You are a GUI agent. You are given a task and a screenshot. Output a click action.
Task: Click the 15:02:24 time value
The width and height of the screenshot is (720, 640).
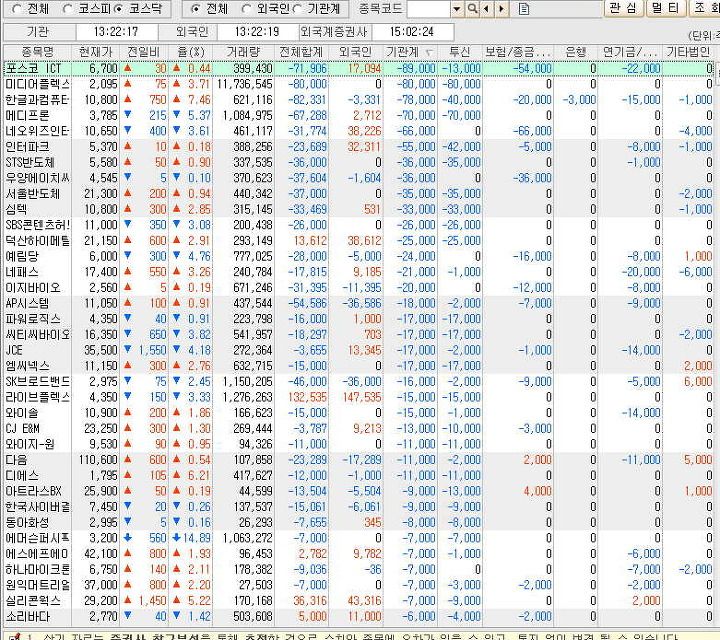pos(412,32)
